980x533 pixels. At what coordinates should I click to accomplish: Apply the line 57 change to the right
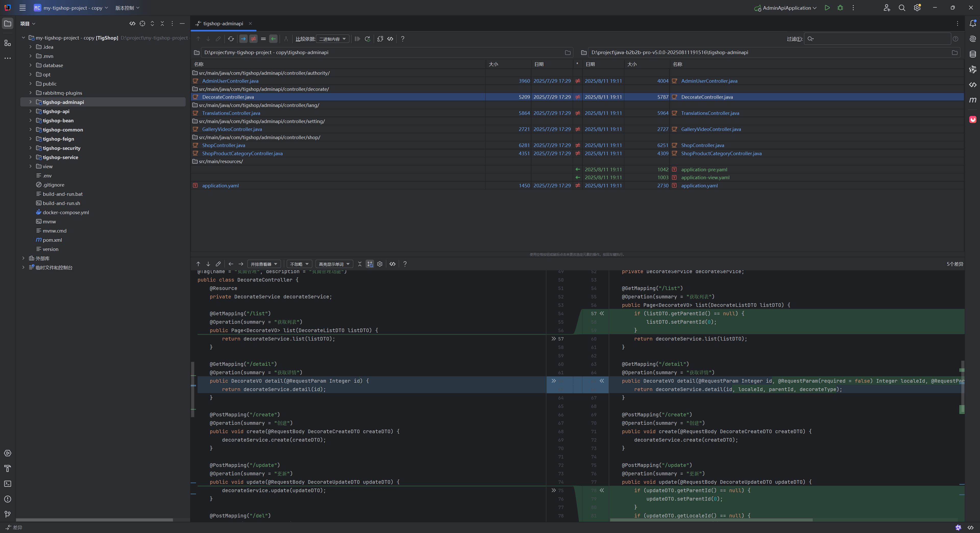[554, 338]
